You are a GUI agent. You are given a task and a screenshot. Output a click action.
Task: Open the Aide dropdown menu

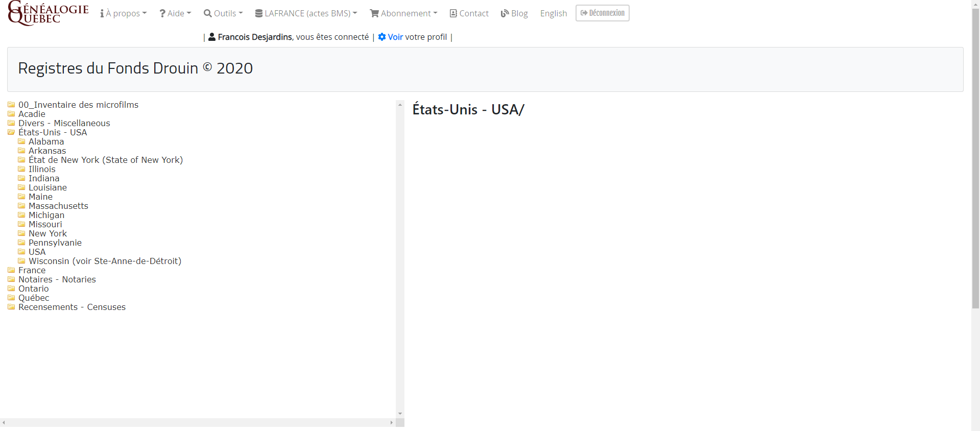pyautogui.click(x=175, y=13)
